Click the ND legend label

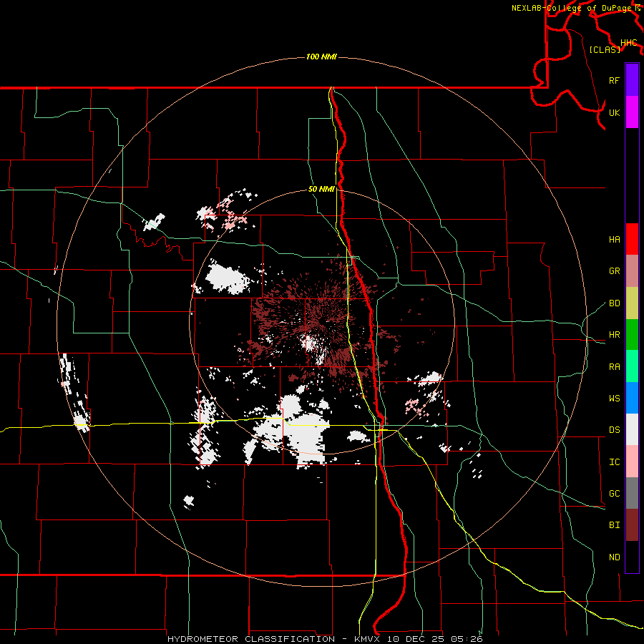pyautogui.click(x=614, y=557)
